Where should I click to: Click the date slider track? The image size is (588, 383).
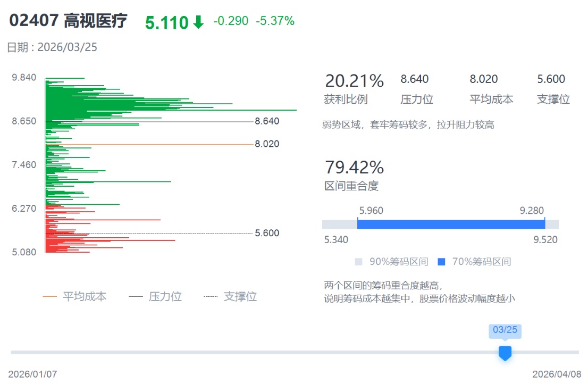pos(295,353)
